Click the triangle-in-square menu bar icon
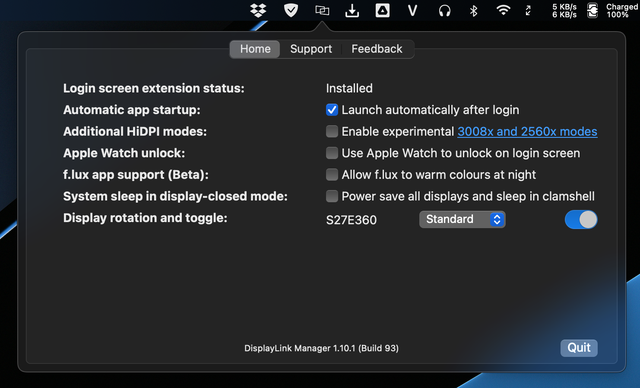Image resolution: width=640 pixels, height=388 pixels. [382, 10]
